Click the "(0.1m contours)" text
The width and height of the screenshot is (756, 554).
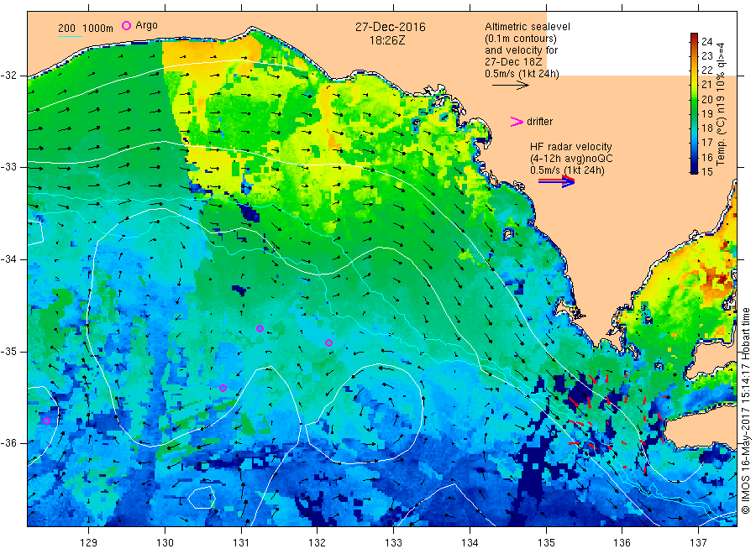click(x=521, y=39)
